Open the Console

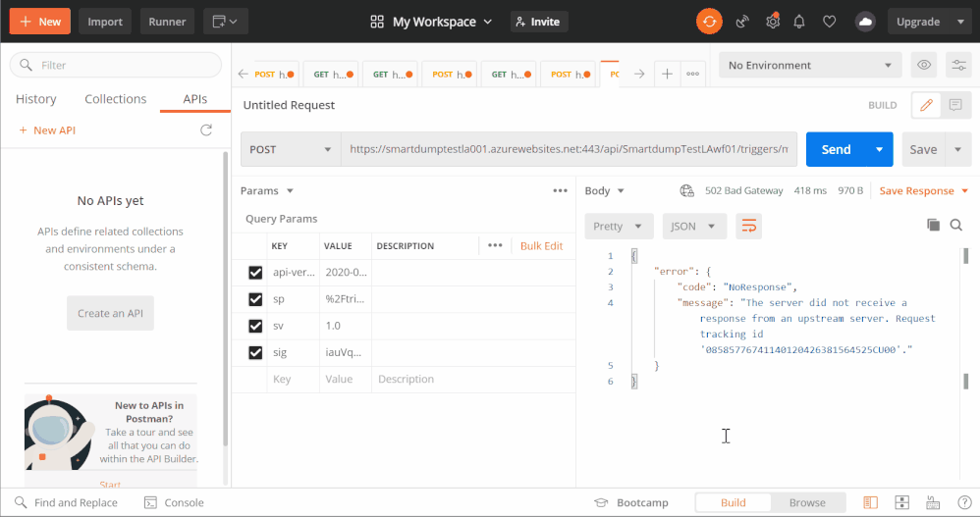click(x=175, y=502)
